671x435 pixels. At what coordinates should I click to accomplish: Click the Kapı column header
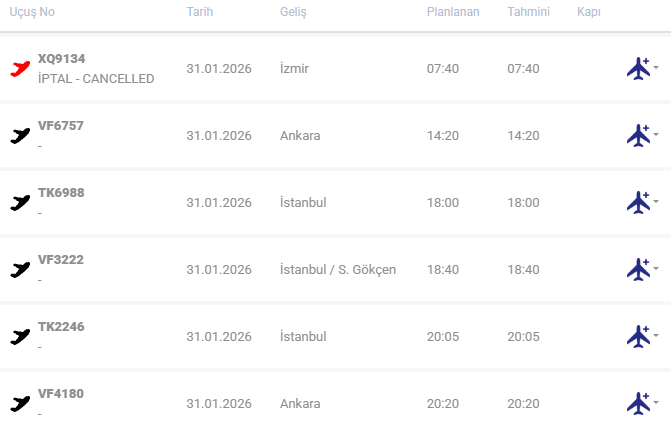click(589, 12)
